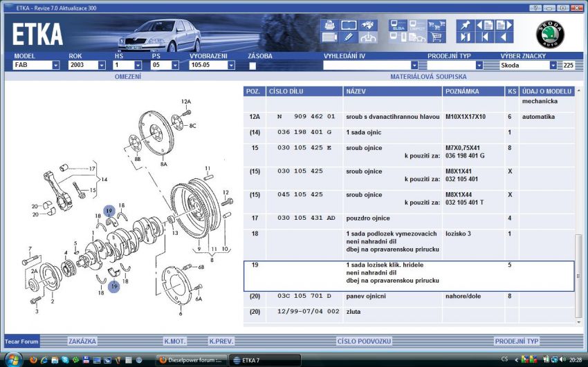Click the parts list vertical scrollbar thumb

pos(578,276)
